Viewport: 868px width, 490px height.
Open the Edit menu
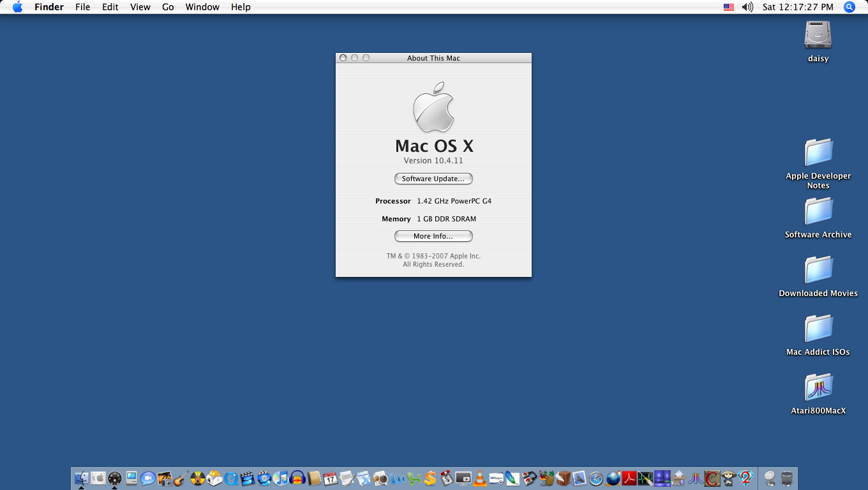point(110,7)
